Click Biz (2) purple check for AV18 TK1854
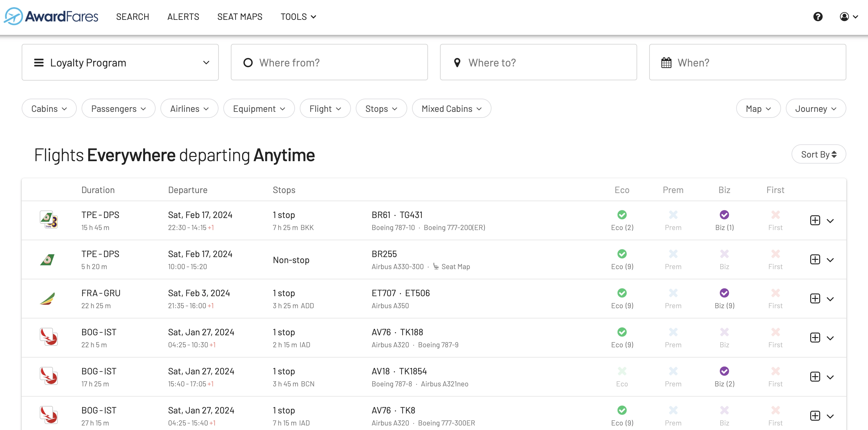868x430 pixels. point(724,371)
